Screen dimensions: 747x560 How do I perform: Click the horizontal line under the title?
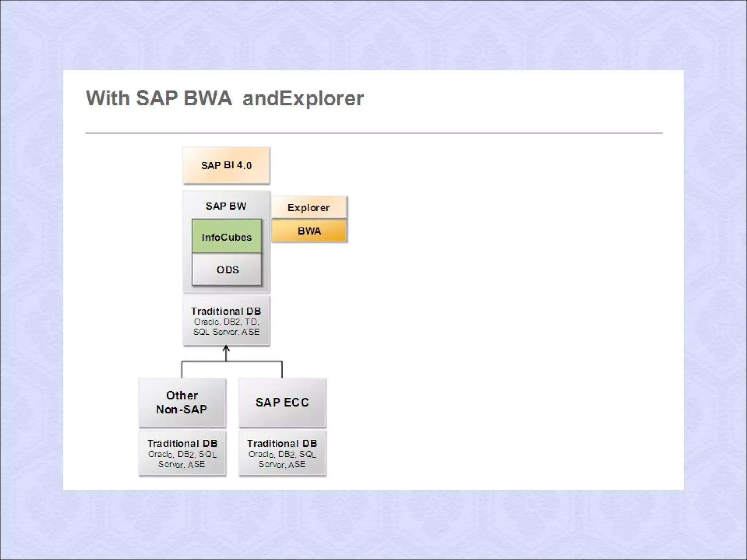pyautogui.click(x=374, y=133)
